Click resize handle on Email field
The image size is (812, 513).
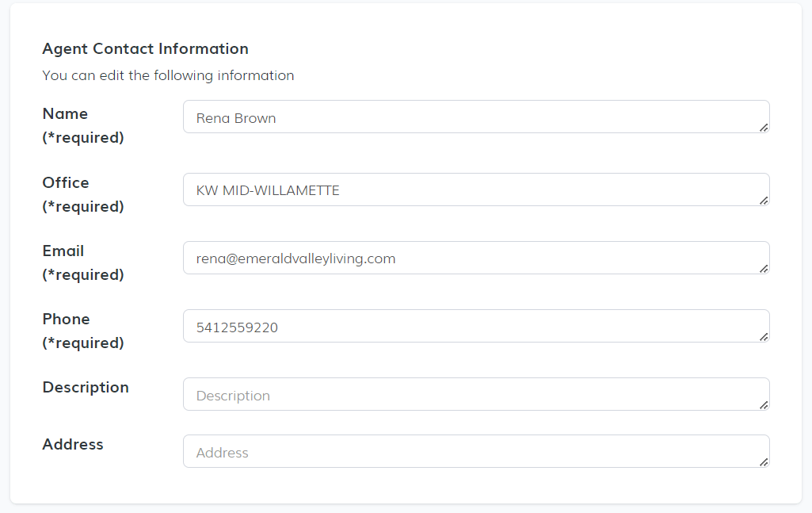pos(764,268)
